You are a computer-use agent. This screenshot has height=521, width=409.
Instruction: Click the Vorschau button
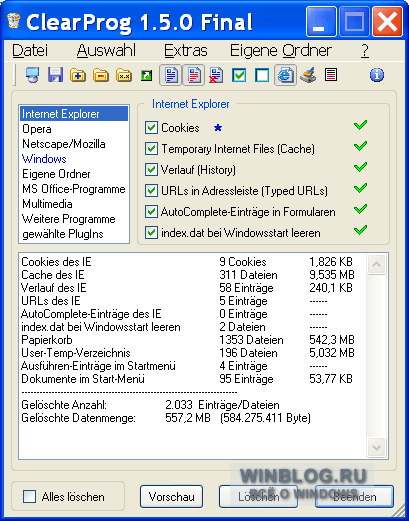pyautogui.click(x=171, y=497)
